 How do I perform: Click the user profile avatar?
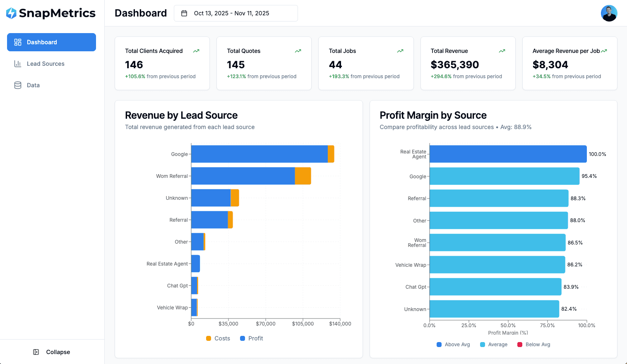point(609,13)
